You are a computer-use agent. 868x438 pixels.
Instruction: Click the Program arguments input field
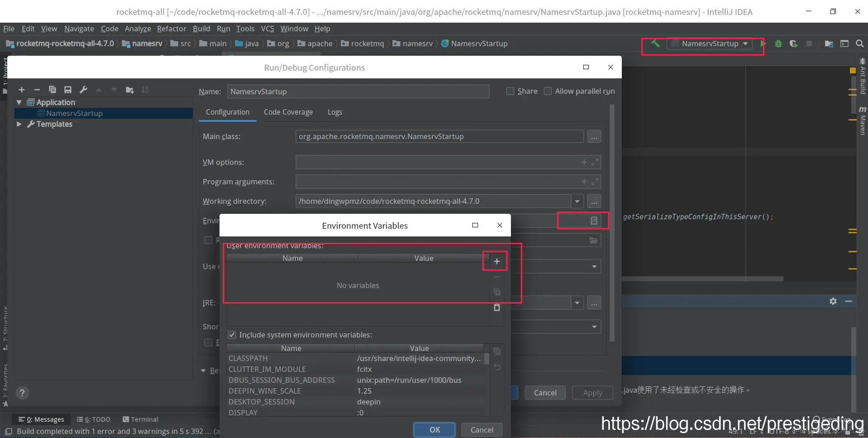point(448,182)
